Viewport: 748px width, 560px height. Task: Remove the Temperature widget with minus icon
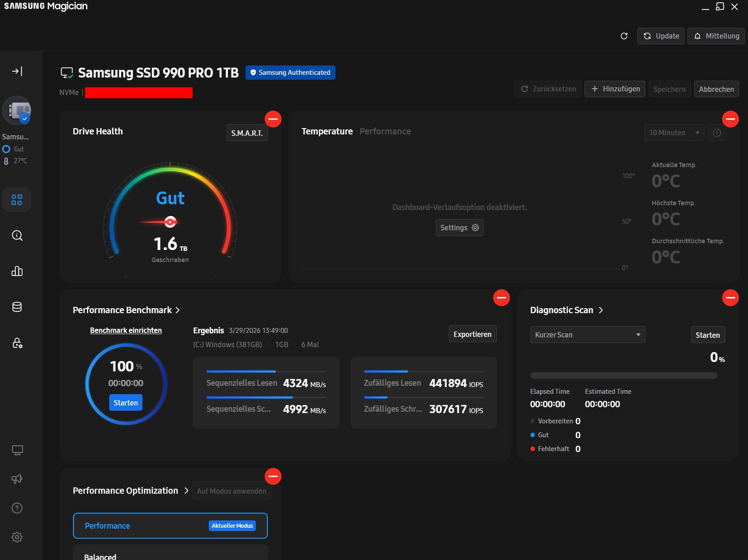(731, 119)
